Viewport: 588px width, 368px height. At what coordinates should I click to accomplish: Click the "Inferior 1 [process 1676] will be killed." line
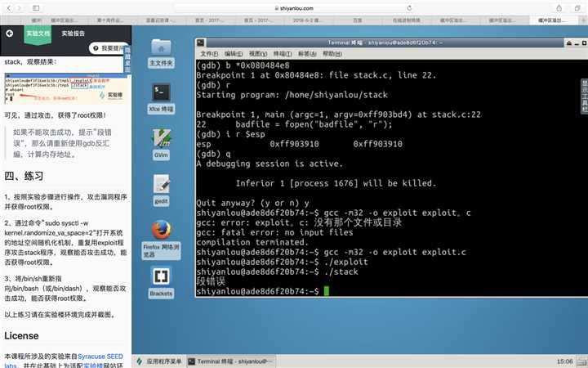coord(336,183)
